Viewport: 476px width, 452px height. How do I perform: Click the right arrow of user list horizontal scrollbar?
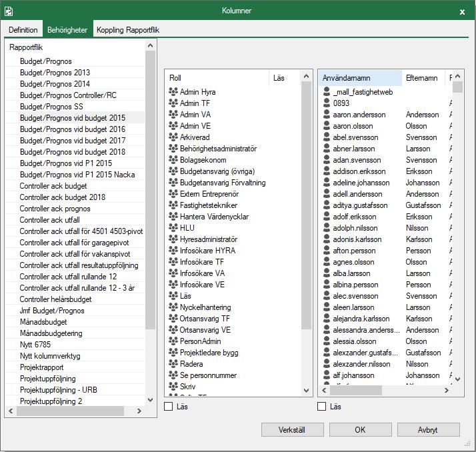tap(447, 390)
